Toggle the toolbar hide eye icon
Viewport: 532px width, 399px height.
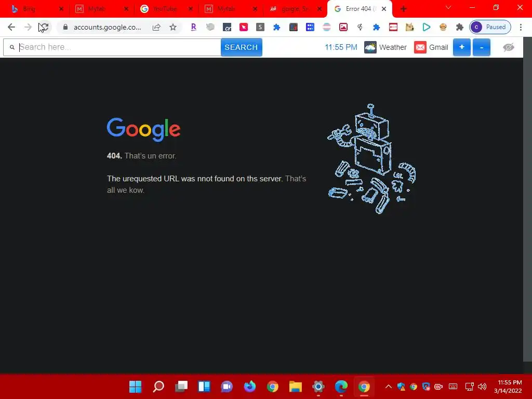pyautogui.click(x=509, y=47)
